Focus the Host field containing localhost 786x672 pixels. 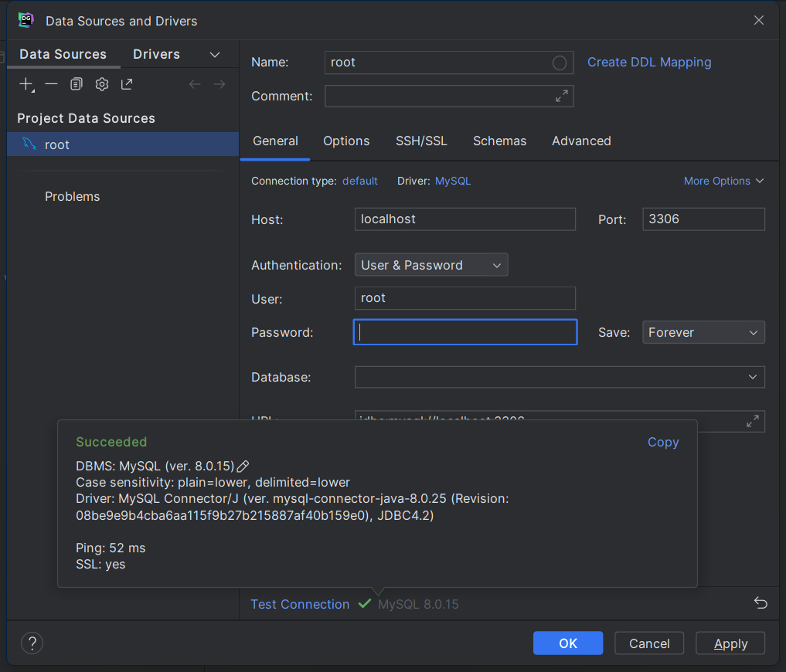pyautogui.click(x=464, y=219)
